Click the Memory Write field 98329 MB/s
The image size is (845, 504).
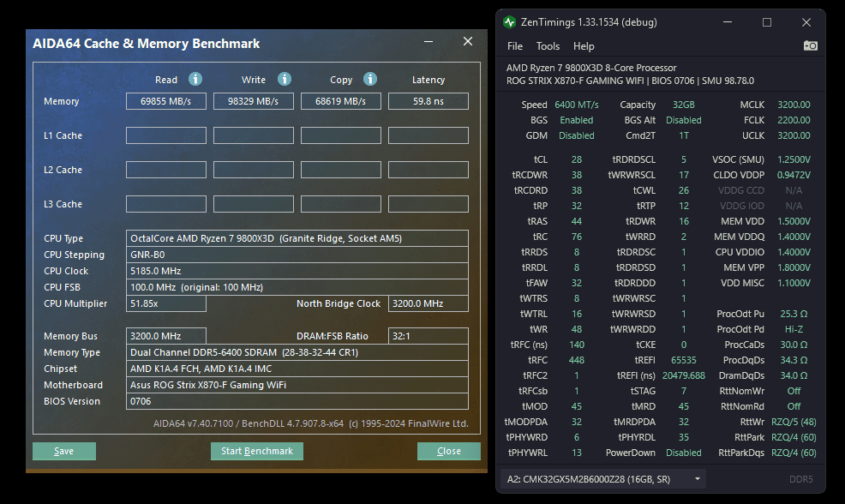254,101
